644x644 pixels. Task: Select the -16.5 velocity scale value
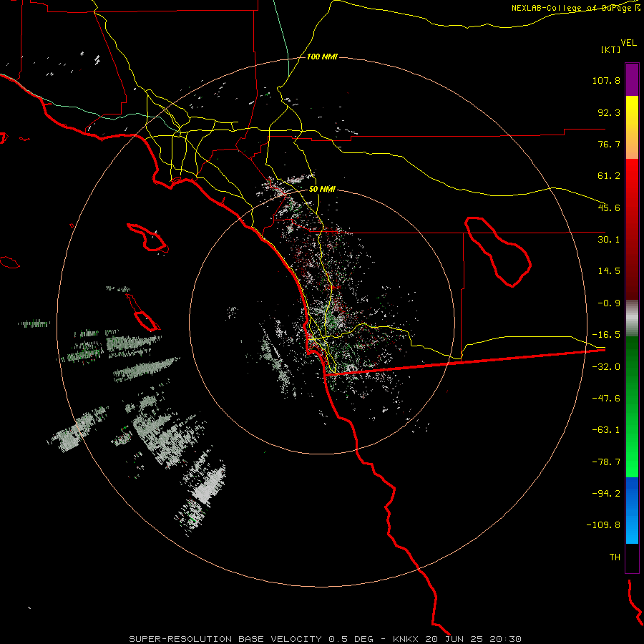click(x=606, y=335)
